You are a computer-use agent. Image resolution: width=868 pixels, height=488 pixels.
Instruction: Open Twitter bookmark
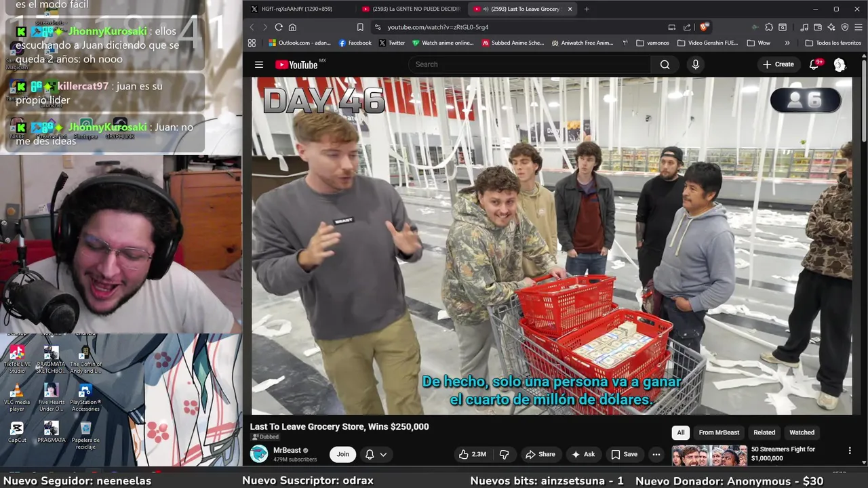pyautogui.click(x=391, y=43)
